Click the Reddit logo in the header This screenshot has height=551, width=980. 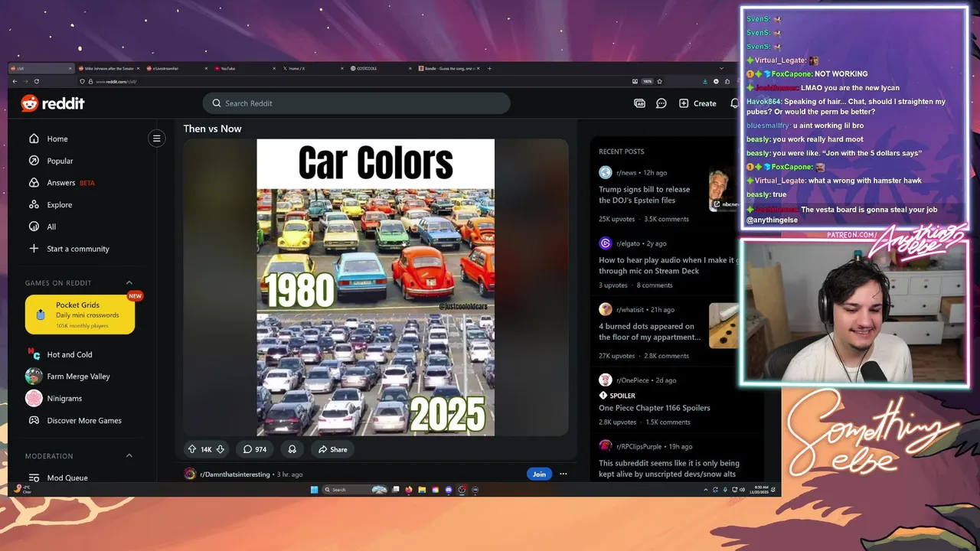(53, 103)
